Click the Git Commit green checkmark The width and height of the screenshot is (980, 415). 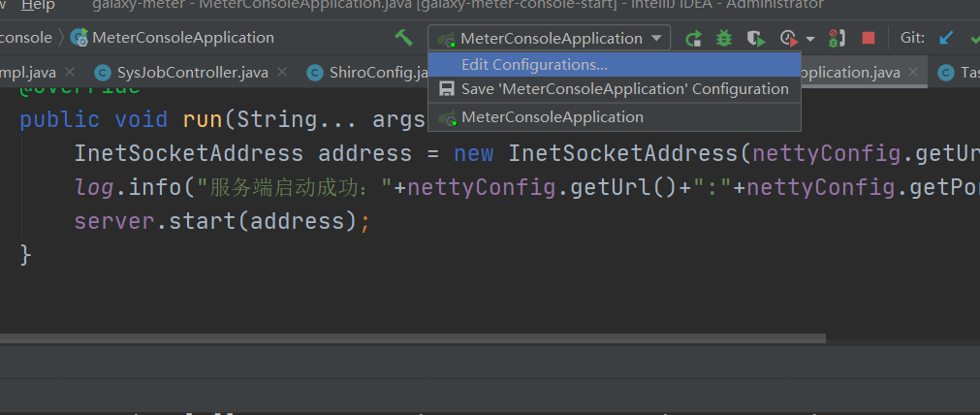[x=975, y=38]
